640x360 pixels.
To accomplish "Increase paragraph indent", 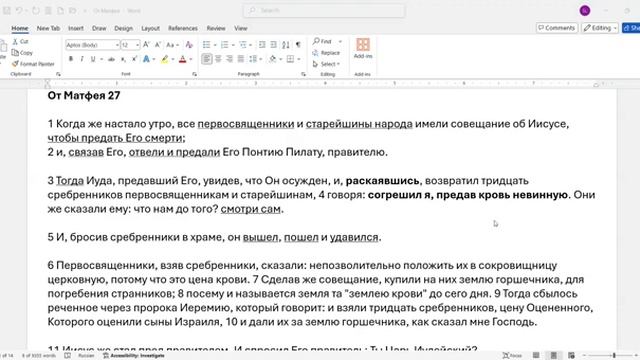I will tap(273, 44).
